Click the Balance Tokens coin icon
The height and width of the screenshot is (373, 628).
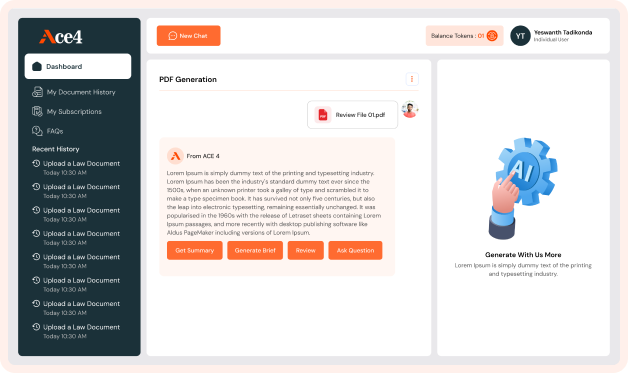(492, 36)
